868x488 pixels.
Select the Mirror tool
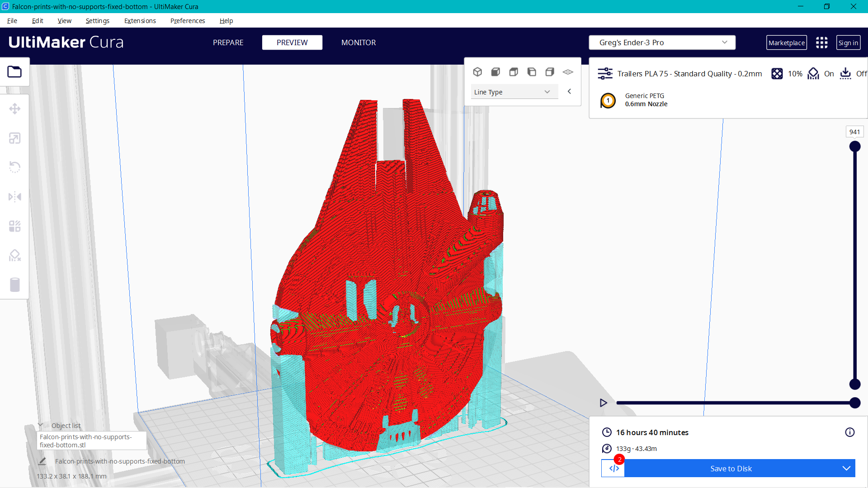point(15,197)
